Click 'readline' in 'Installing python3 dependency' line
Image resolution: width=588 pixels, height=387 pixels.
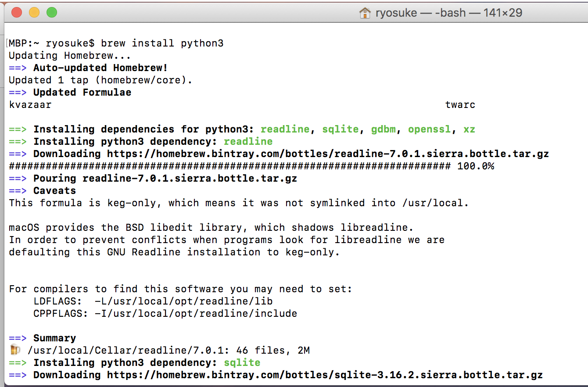248,142
